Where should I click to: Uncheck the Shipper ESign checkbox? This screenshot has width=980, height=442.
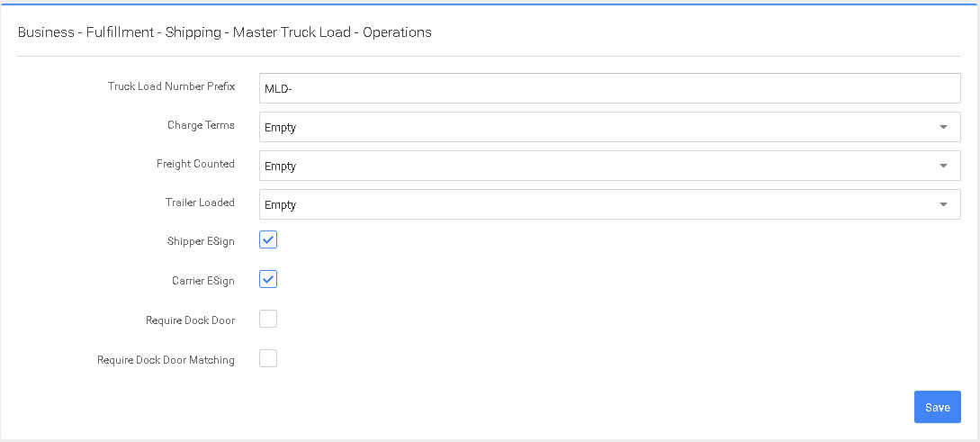(x=268, y=240)
